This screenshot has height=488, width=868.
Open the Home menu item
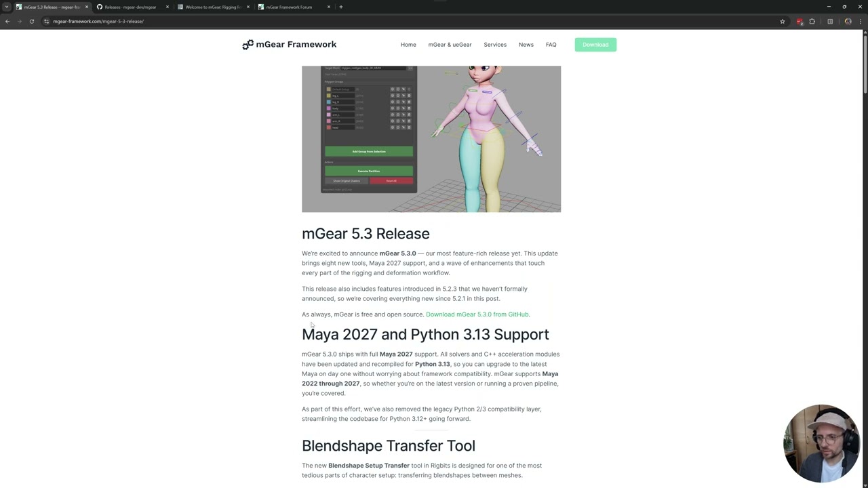click(408, 45)
